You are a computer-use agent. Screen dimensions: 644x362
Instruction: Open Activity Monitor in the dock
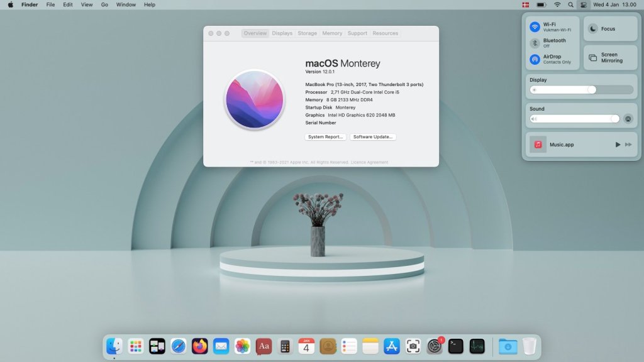pyautogui.click(x=477, y=346)
